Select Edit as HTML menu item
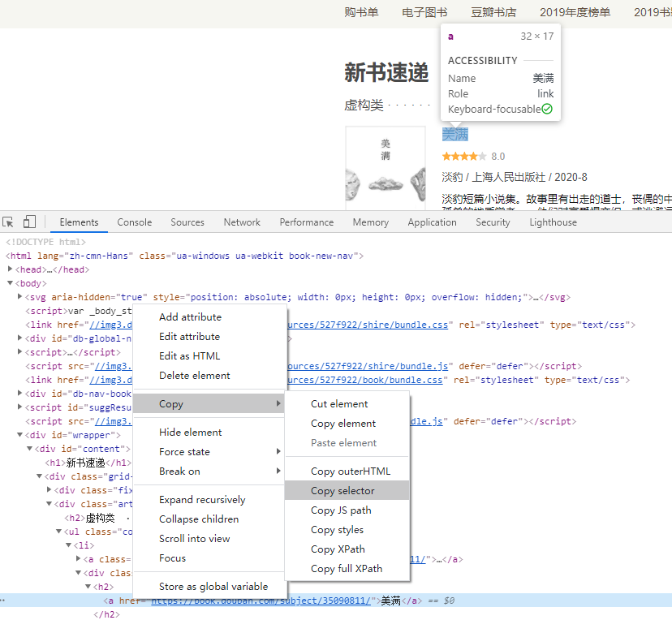The height and width of the screenshot is (620, 672). pos(189,356)
